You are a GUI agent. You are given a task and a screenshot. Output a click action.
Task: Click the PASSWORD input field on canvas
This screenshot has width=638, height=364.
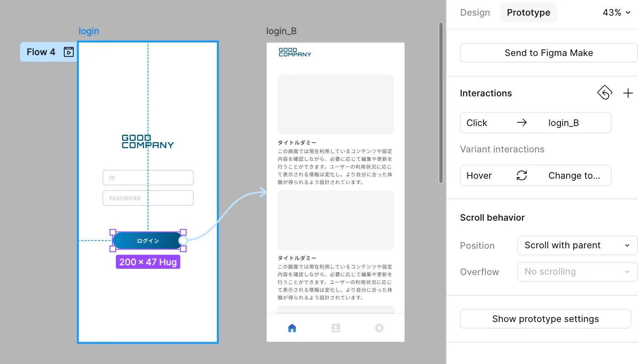pyautogui.click(x=148, y=198)
